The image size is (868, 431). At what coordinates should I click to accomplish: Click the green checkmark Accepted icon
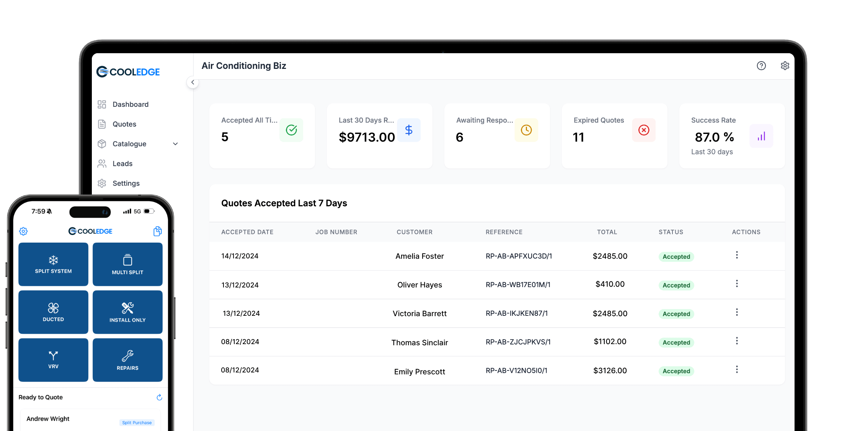tap(291, 130)
